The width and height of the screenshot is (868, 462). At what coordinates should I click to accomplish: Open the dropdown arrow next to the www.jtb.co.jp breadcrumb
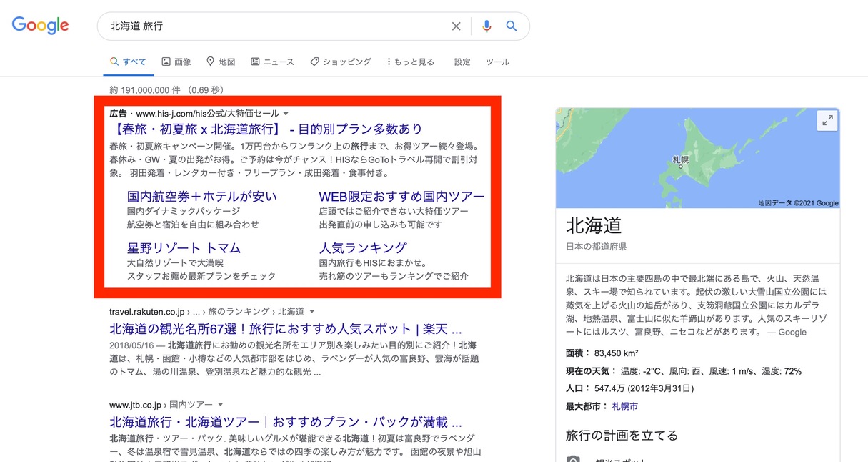[x=221, y=405]
